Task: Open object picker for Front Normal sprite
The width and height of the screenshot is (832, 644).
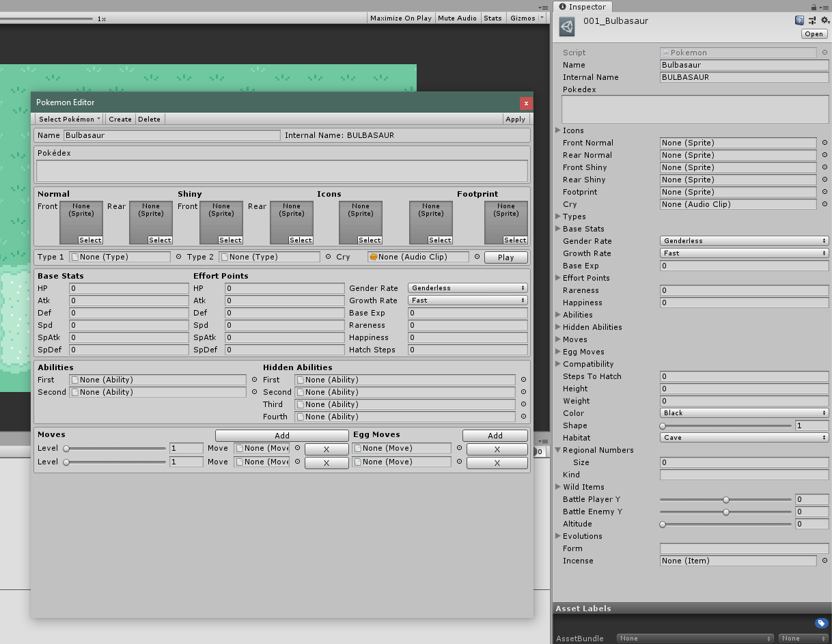Action: pos(824,143)
